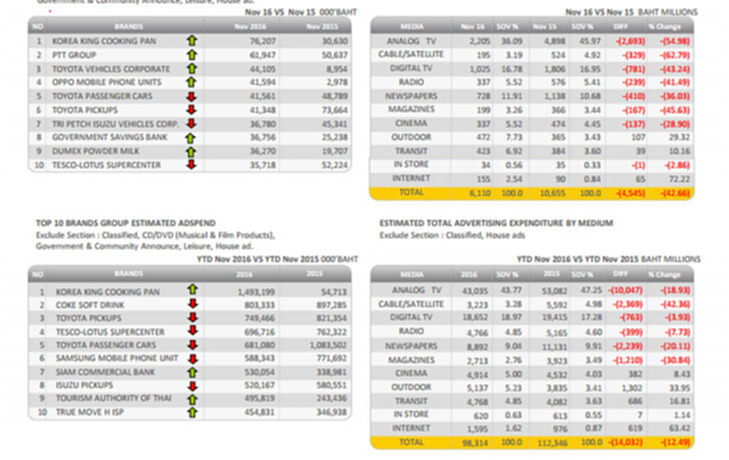Click the up arrow next to TOYOTA VEHICLES CORPORATE
The height and width of the screenshot is (460, 729).
(x=192, y=69)
